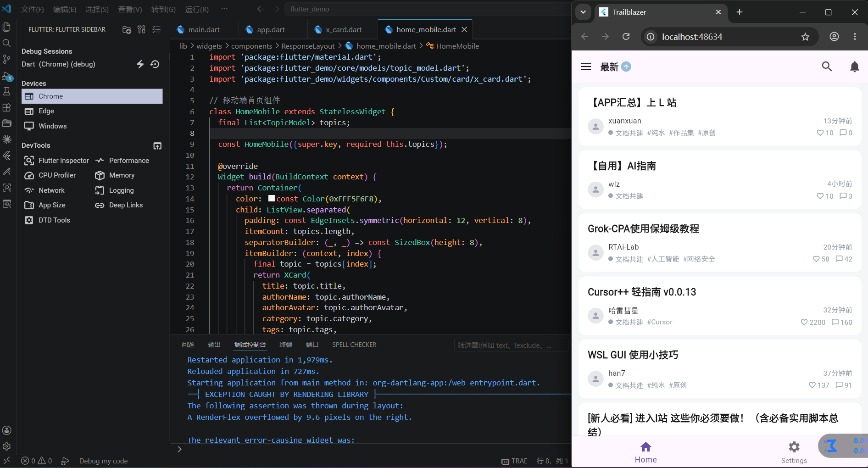Open Network DevTools page

click(x=45, y=190)
